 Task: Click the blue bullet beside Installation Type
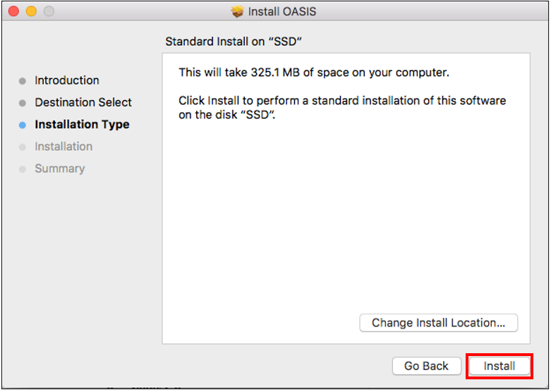coord(23,125)
